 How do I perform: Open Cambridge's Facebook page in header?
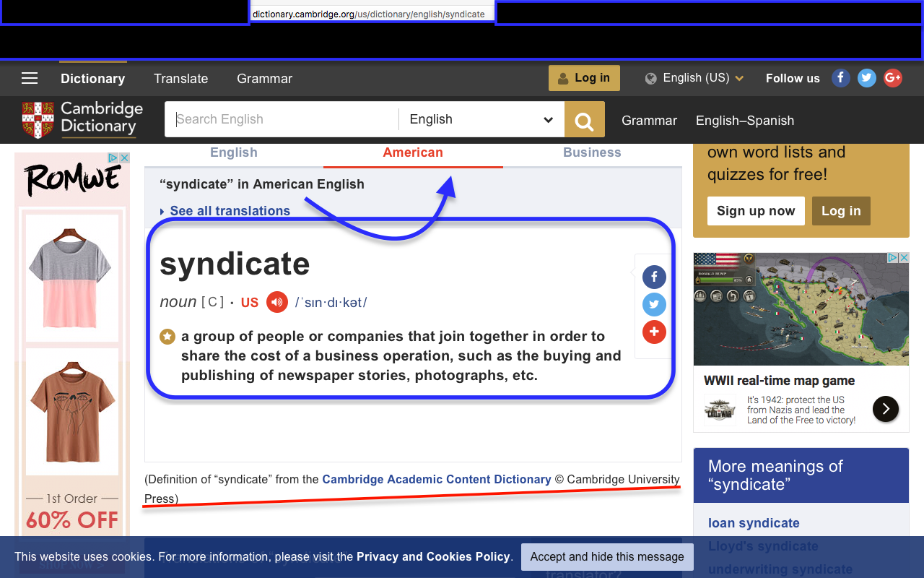[841, 78]
